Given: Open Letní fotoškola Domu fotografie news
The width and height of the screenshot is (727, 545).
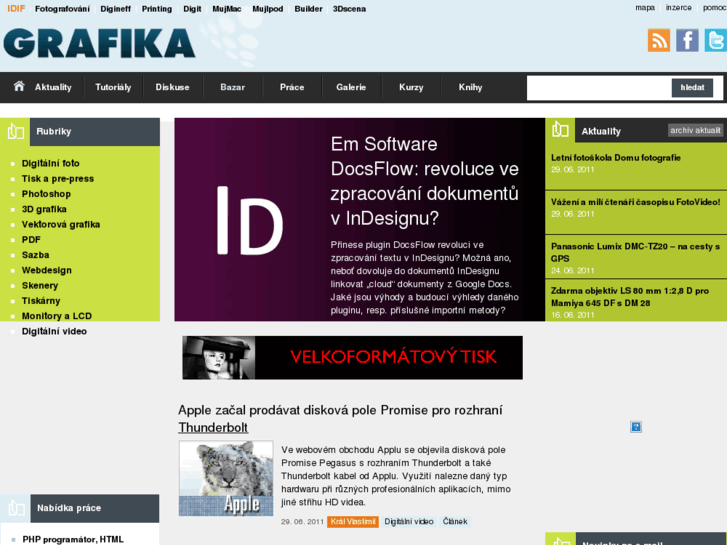Looking at the screenshot, I should tap(616, 158).
